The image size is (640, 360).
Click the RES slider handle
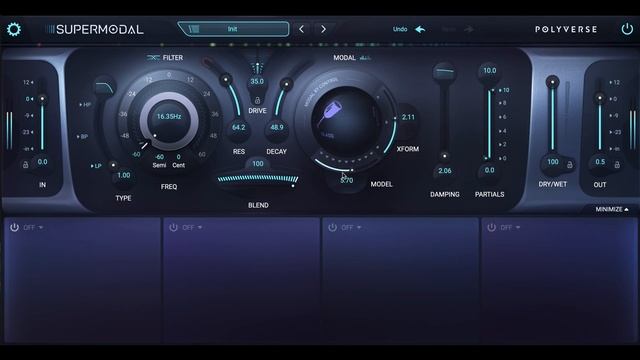[x=225, y=79]
